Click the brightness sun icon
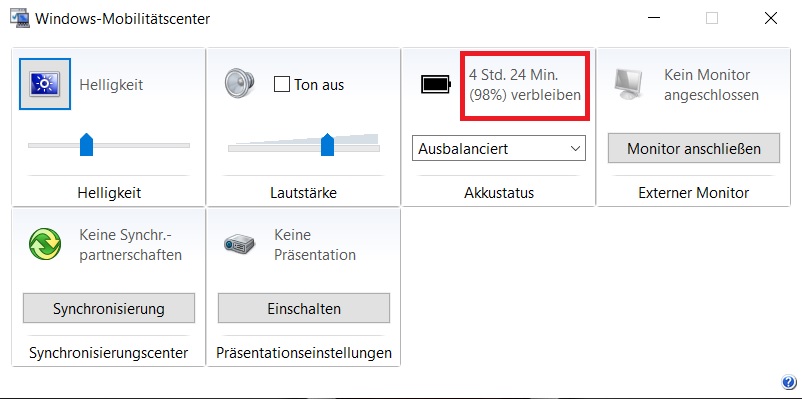 click(45, 84)
